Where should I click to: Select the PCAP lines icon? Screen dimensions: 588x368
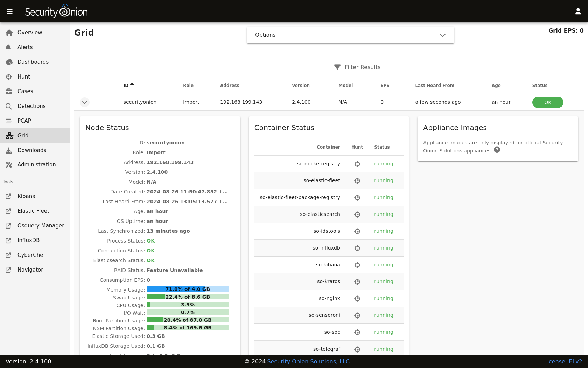click(9, 121)
